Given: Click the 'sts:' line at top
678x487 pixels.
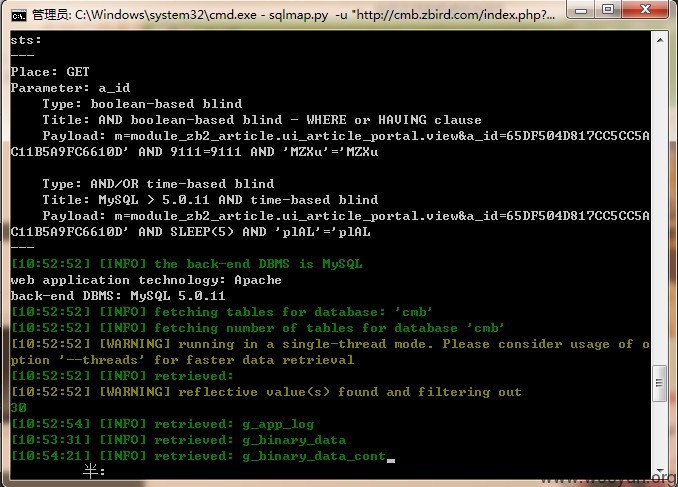Looking at the screenshot, I should click(26, 40).
